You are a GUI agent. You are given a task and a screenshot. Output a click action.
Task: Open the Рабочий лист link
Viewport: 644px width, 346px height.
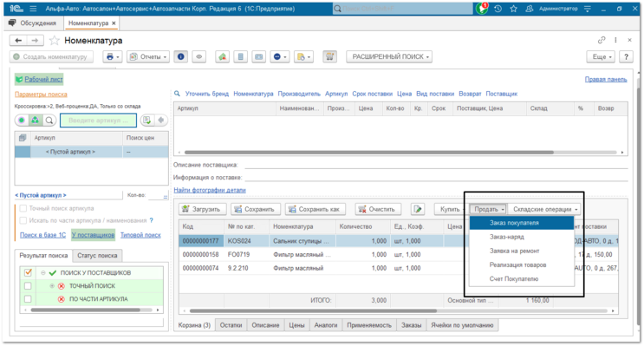43,79
